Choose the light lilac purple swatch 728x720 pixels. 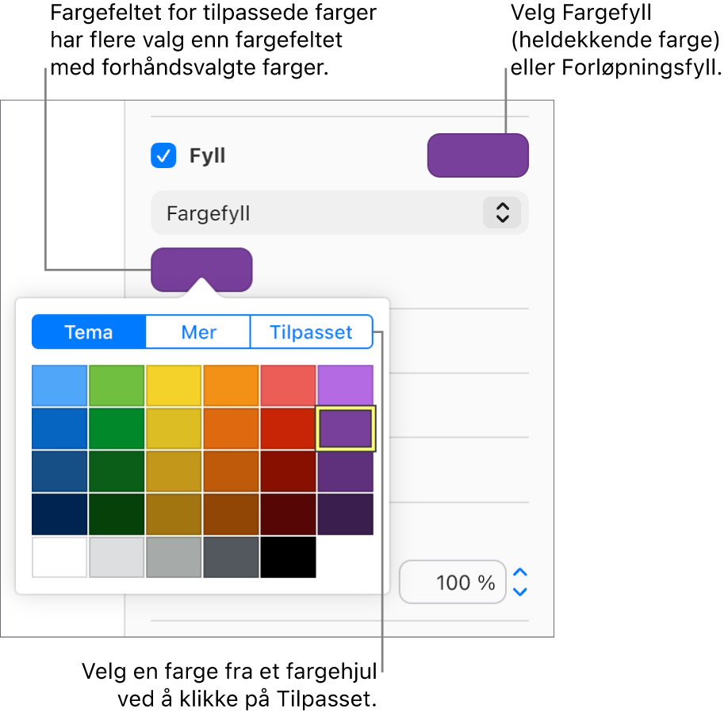[x=345, y=386]
